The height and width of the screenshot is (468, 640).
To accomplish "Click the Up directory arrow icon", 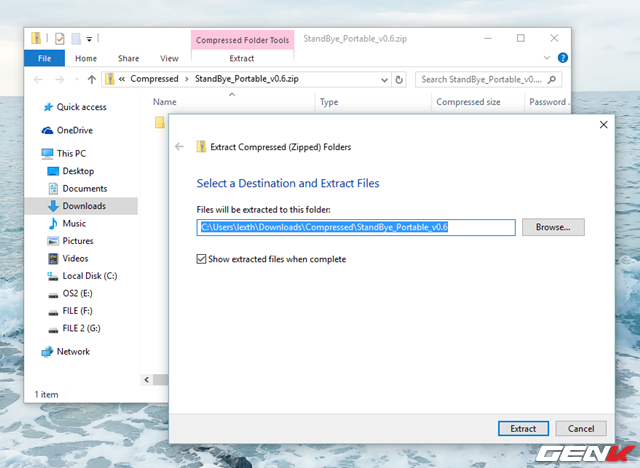I will [92, 79].
